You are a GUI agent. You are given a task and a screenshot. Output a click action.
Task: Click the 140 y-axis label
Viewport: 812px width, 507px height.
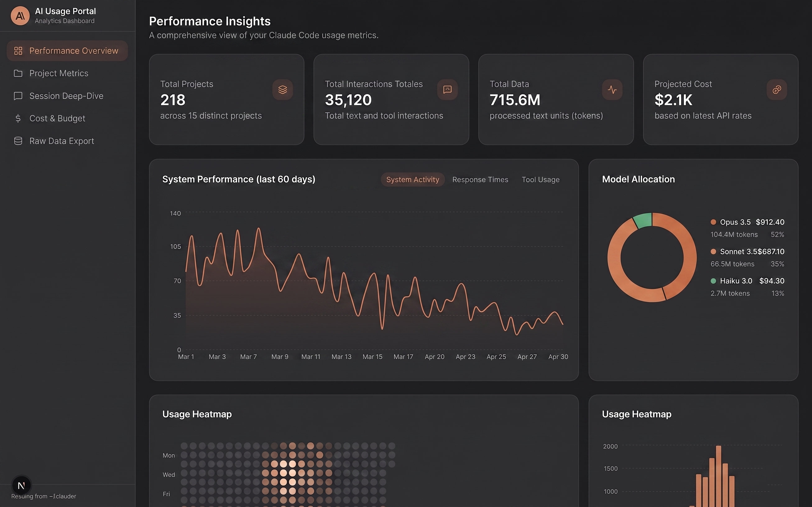(175, 213)
